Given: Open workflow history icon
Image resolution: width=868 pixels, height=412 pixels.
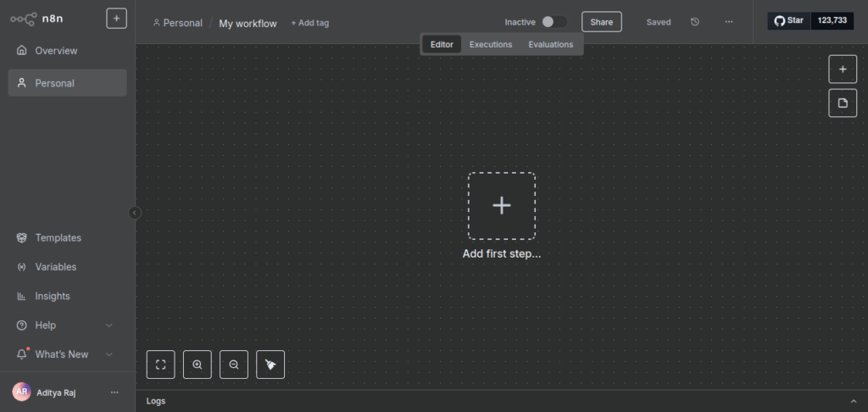Looking at the screenshot, I should (x=695, y=22).
